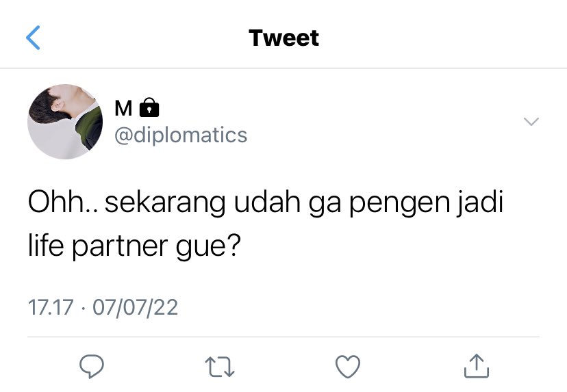
Task: Retweet this post with the arrows icon
Action: [220, 367]
